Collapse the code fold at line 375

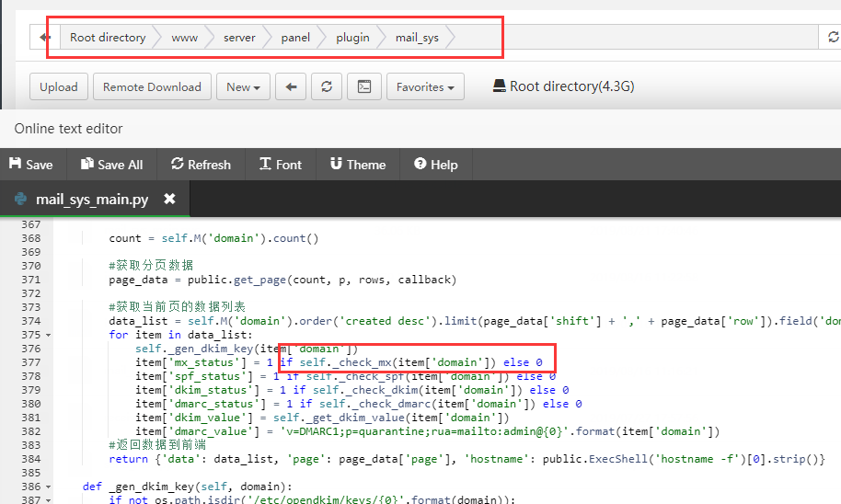48,335
